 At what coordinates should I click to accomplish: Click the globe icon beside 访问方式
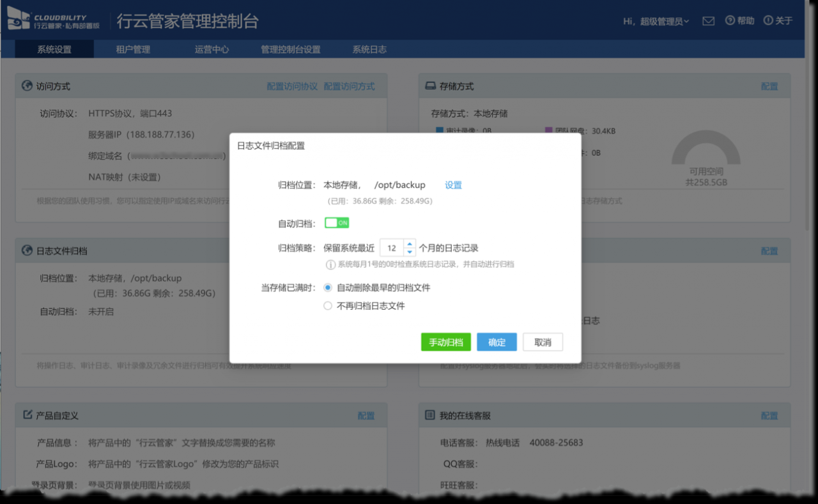[27, 86]
